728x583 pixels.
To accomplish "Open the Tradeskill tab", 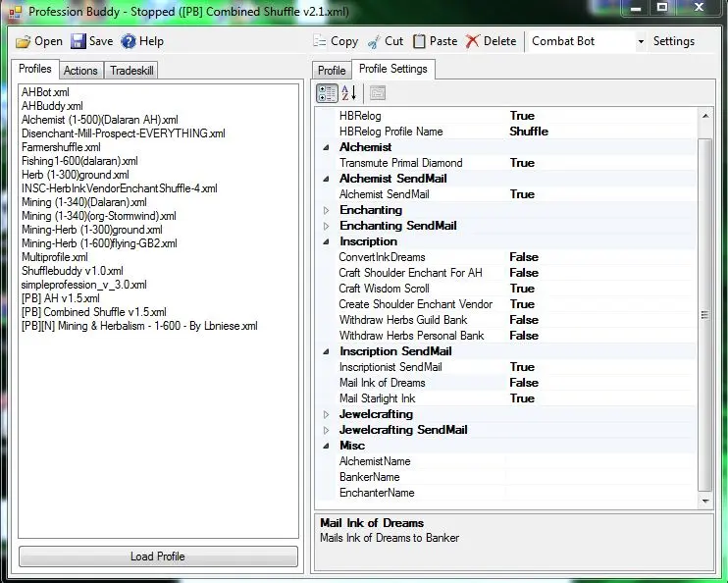I will coord(131,71).
